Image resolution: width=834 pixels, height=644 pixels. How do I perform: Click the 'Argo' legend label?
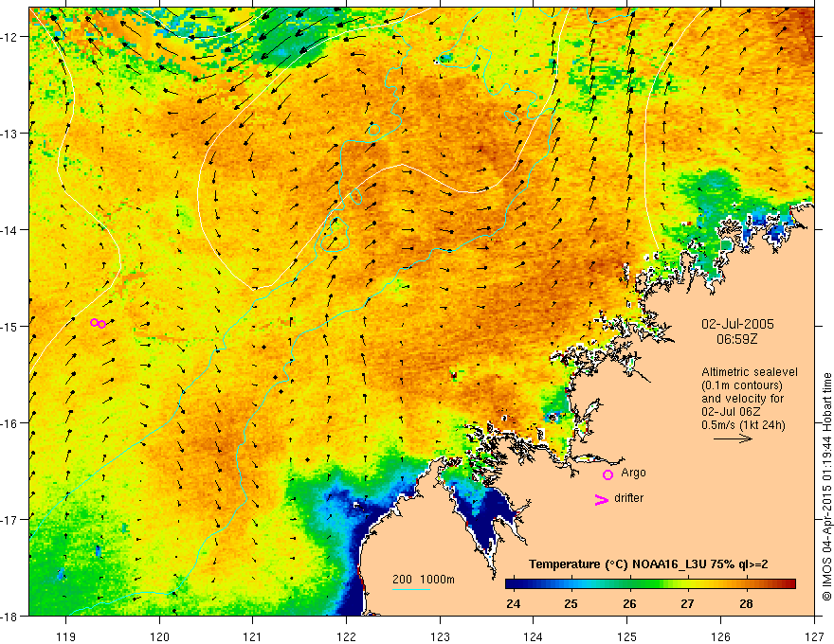pyautogui.click(x=633, y=473)
